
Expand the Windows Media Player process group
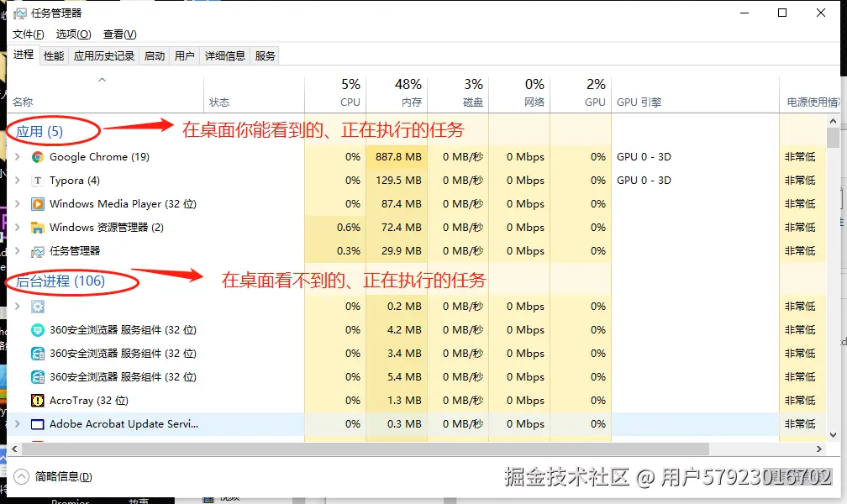click(x=18, y=203)
